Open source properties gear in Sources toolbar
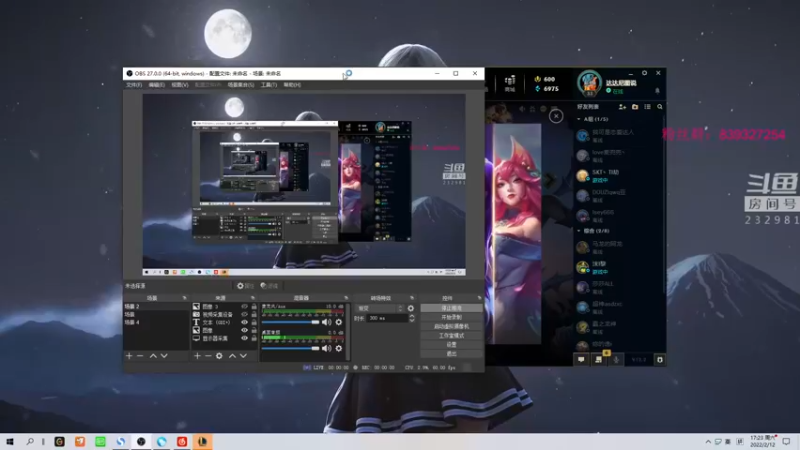 point(219,356)
